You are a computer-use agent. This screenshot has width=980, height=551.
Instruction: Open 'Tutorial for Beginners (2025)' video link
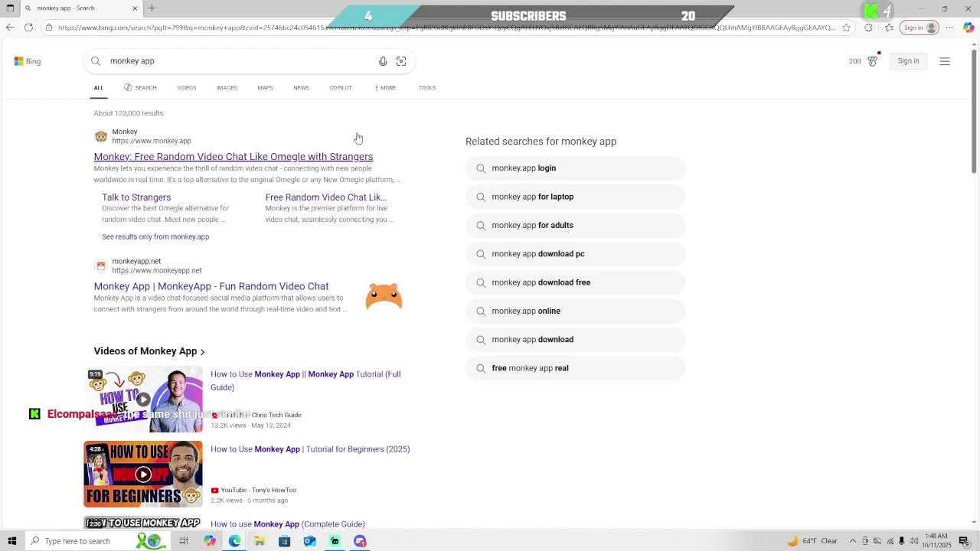click(x=310, y=449)
